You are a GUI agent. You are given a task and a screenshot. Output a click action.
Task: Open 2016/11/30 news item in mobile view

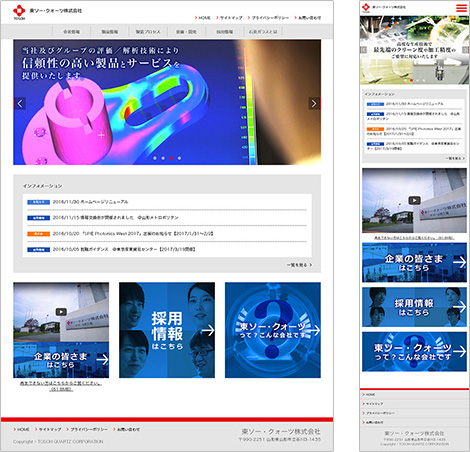pos(414,104)
